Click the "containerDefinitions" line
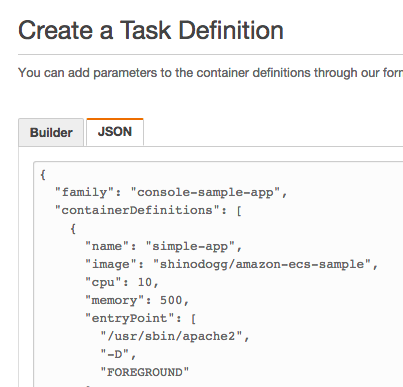403x387 pixels. point(148,210)
